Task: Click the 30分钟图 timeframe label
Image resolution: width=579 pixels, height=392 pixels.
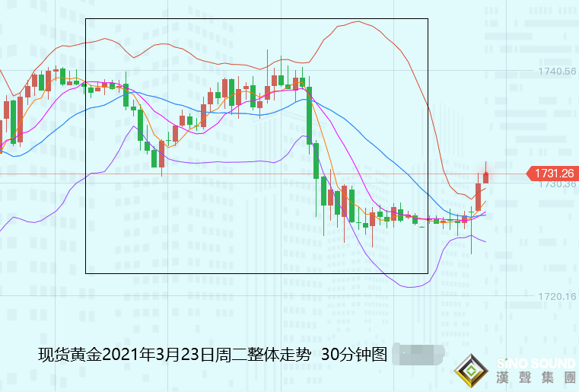Action: coord(355,355)
